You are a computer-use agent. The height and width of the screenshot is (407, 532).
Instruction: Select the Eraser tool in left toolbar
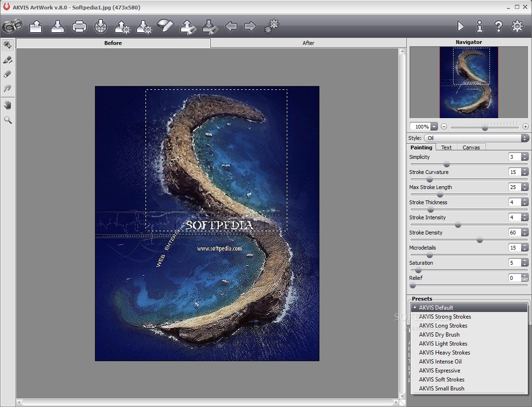(x=8, y=74)
